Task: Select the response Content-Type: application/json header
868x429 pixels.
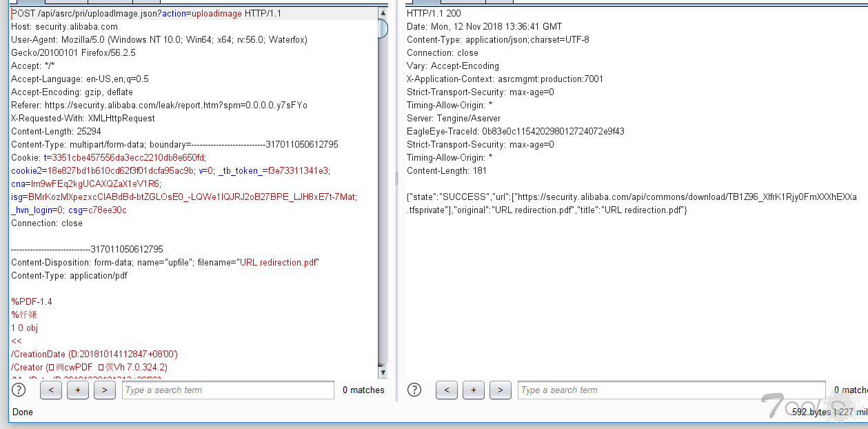Action: coord(498,40)
